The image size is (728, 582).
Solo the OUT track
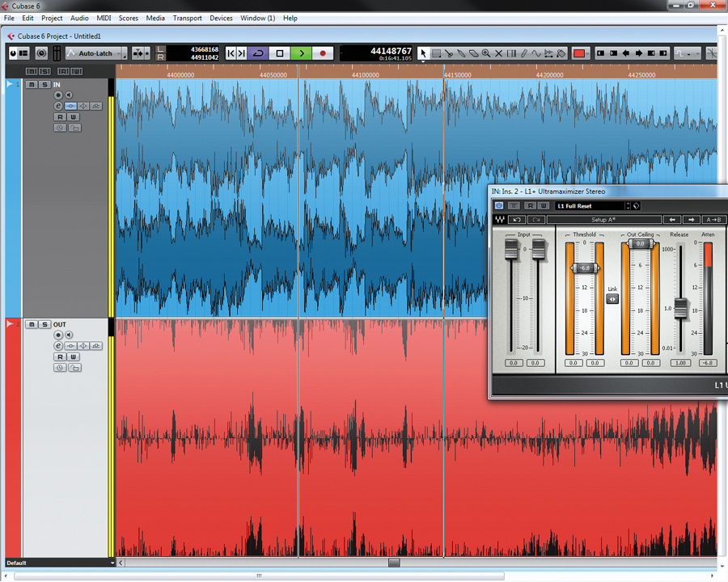[x=44, y=324]
